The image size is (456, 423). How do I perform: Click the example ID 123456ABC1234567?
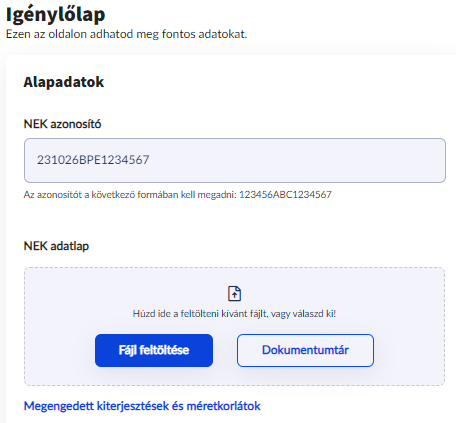click(x=285, y=194)
